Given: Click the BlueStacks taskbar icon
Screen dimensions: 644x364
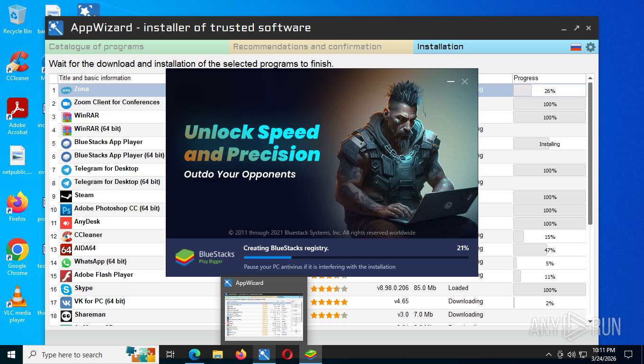Looking at the screenshot, I should [311, 355].
